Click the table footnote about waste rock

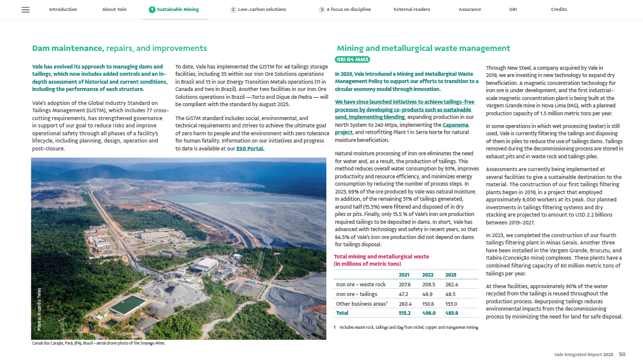(406, 327)
